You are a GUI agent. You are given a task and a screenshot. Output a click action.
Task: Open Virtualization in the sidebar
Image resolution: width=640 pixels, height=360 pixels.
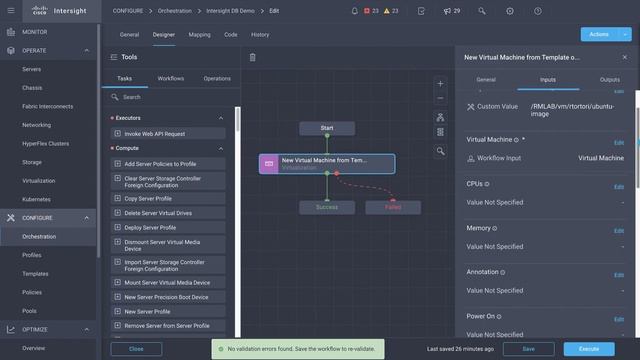pyautogui.click(x=38, y=180)
